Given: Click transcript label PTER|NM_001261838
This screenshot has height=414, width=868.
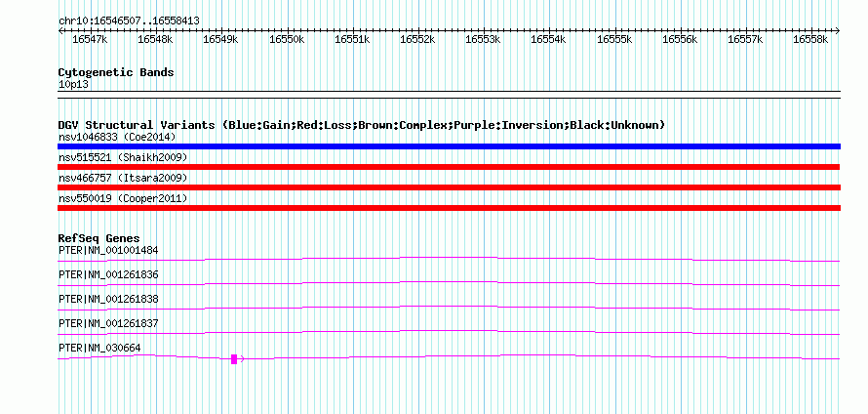Looking at the screenshot, I should coord(108,300).
